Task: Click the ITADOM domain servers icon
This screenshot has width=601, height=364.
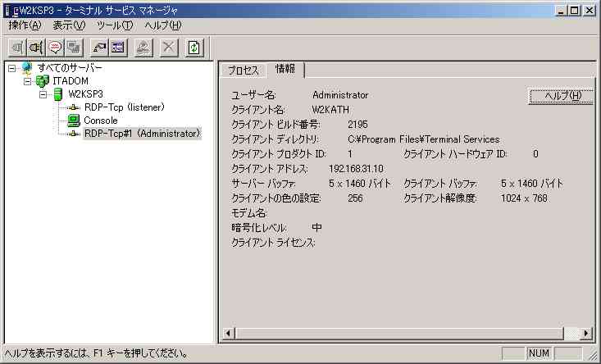Action: 42,81
